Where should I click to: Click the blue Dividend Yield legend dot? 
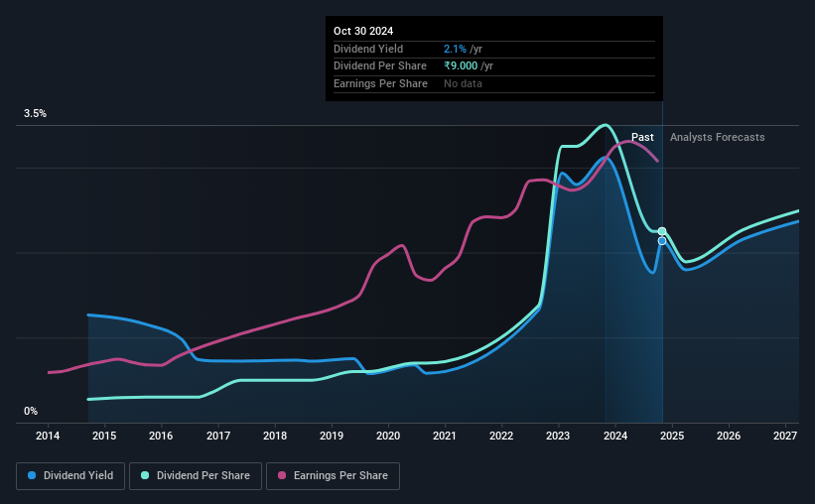pos(32,475)
